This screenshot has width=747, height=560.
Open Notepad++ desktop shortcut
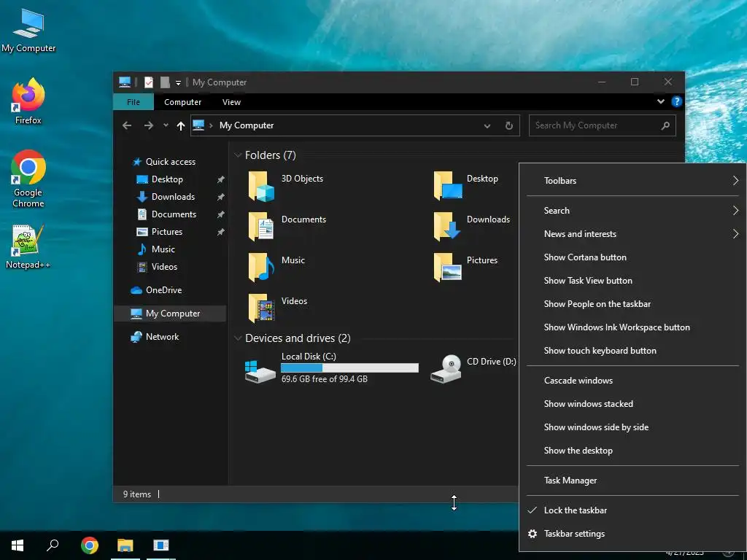point(28,246)
